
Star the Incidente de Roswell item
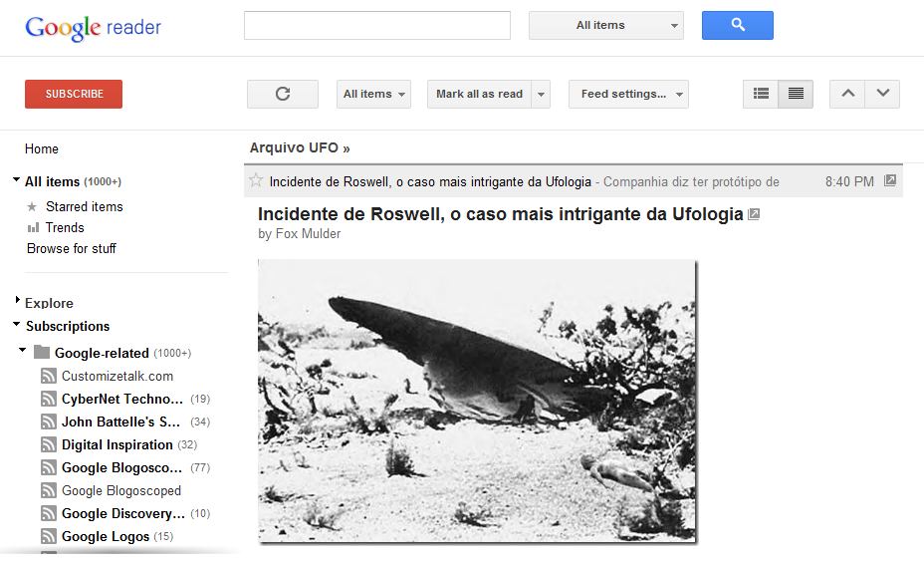pos(256,180)
